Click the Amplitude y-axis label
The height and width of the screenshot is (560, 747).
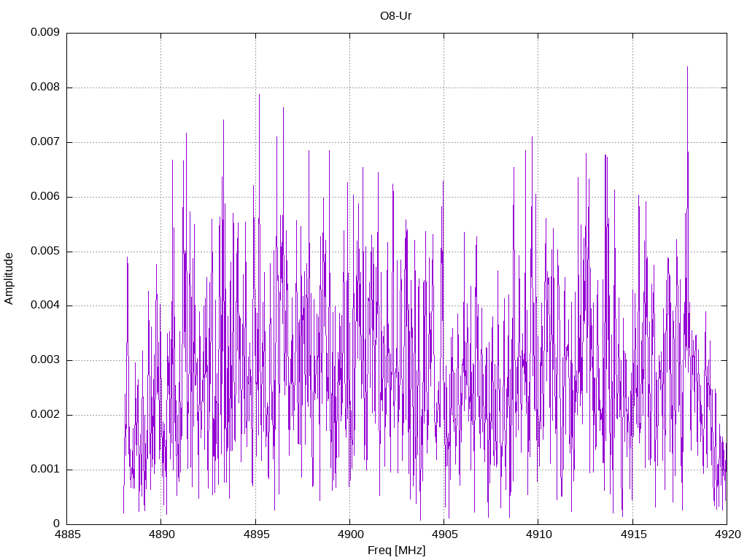(9, 279)
